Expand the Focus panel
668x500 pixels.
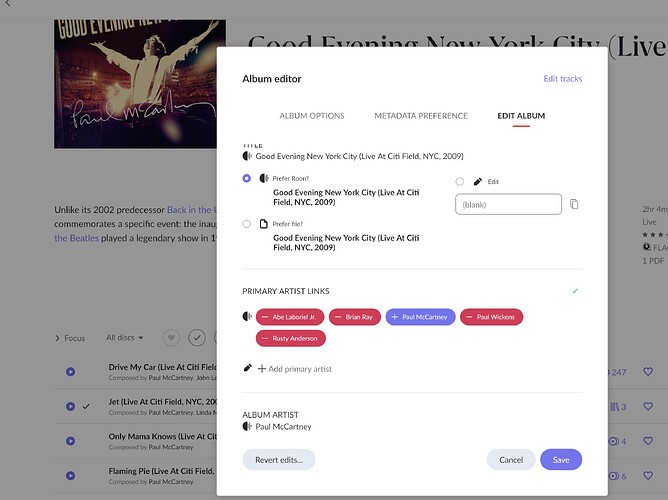pyautogui.click(x=70, y=338)
